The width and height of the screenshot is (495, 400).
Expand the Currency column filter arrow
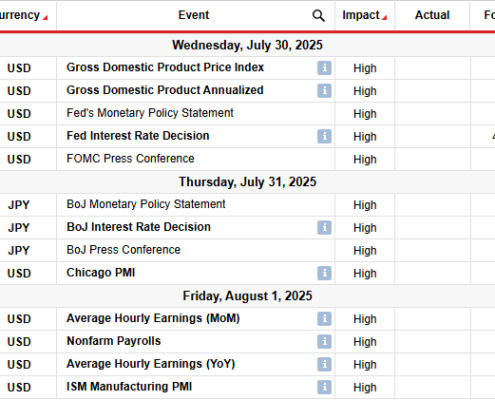45,18
